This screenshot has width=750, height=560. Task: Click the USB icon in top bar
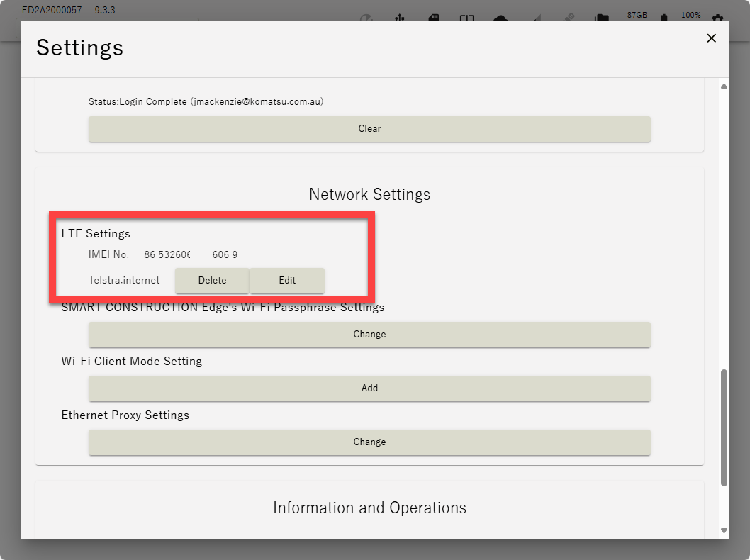[x=400, y=17]
